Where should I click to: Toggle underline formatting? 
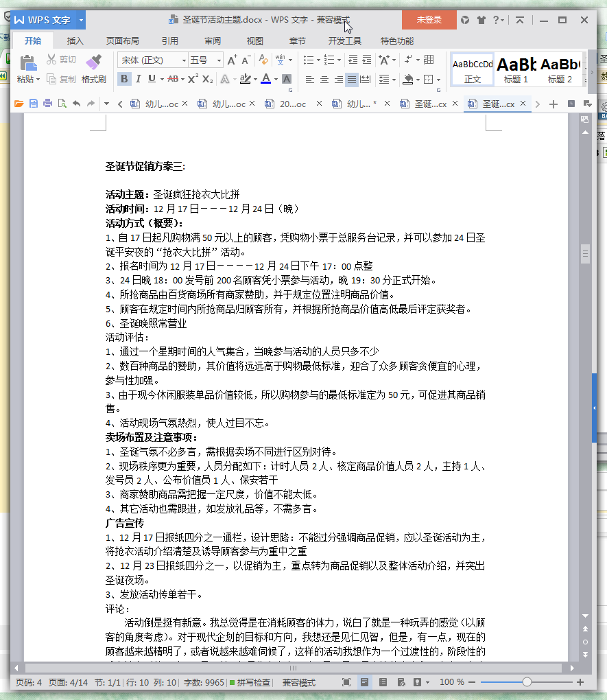click(152, 79)
